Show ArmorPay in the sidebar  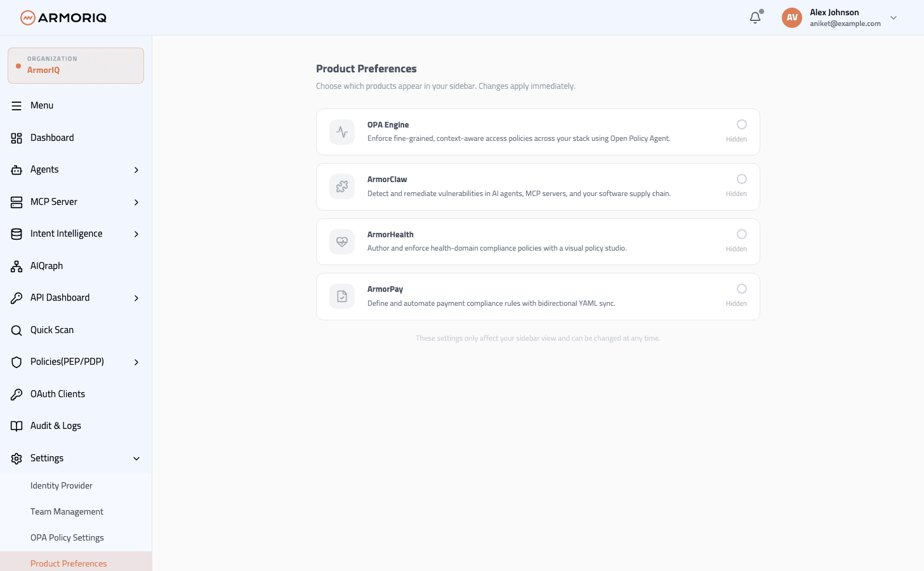[x=742, y=289]
